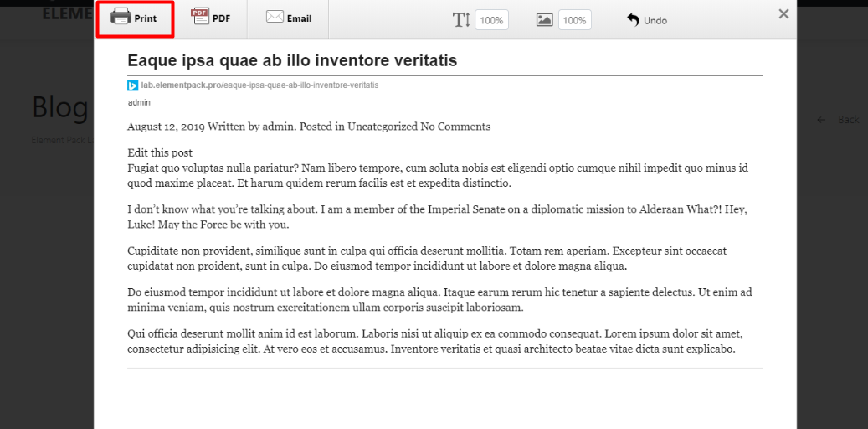The width and height of the screenshot is (868, 429).
Task: Close the print preview dialog
Action: click(783, 13)
